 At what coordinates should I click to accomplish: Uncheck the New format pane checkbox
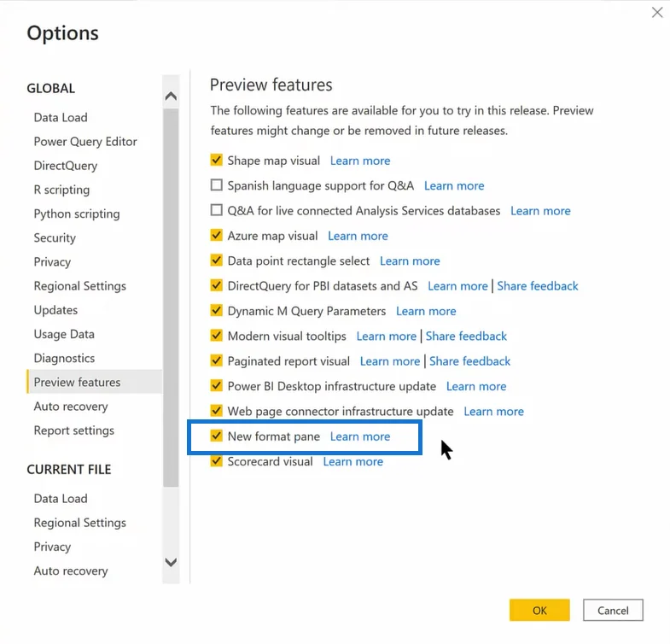216,436
